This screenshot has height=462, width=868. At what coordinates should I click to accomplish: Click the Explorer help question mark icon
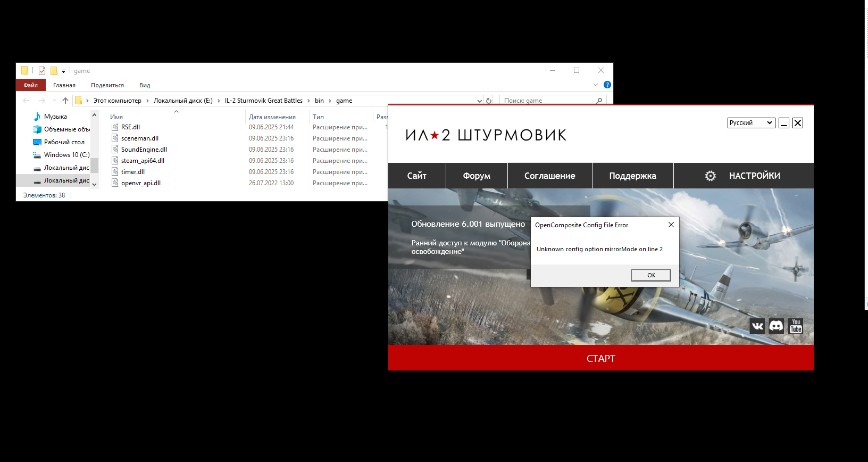coord(607,85)
